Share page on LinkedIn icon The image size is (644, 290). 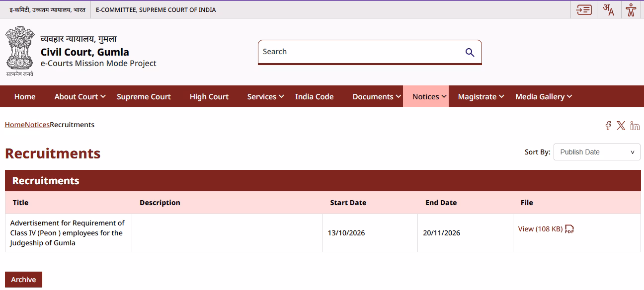pos(635,126)
